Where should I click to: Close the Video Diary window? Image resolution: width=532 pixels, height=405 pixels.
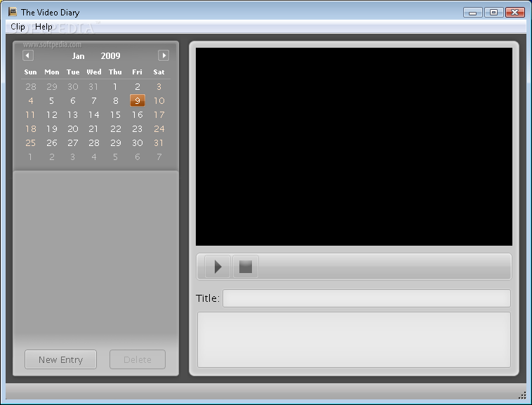coord(514,13)
